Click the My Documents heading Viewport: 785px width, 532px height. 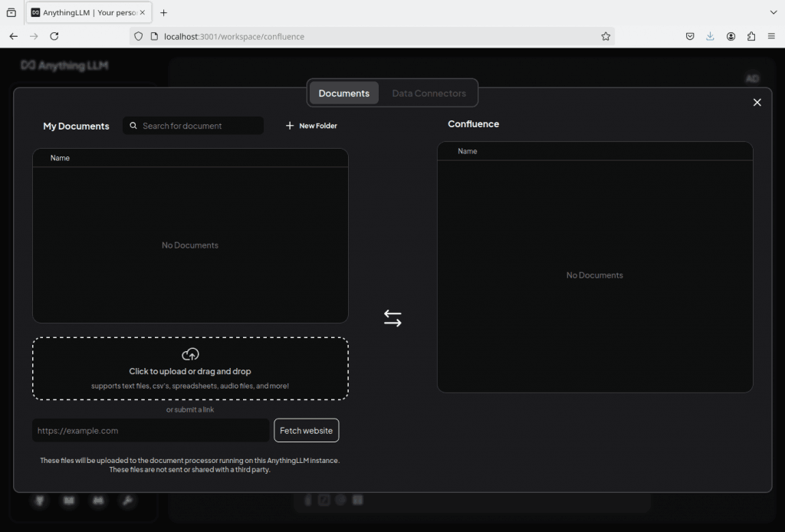point(76,126)
